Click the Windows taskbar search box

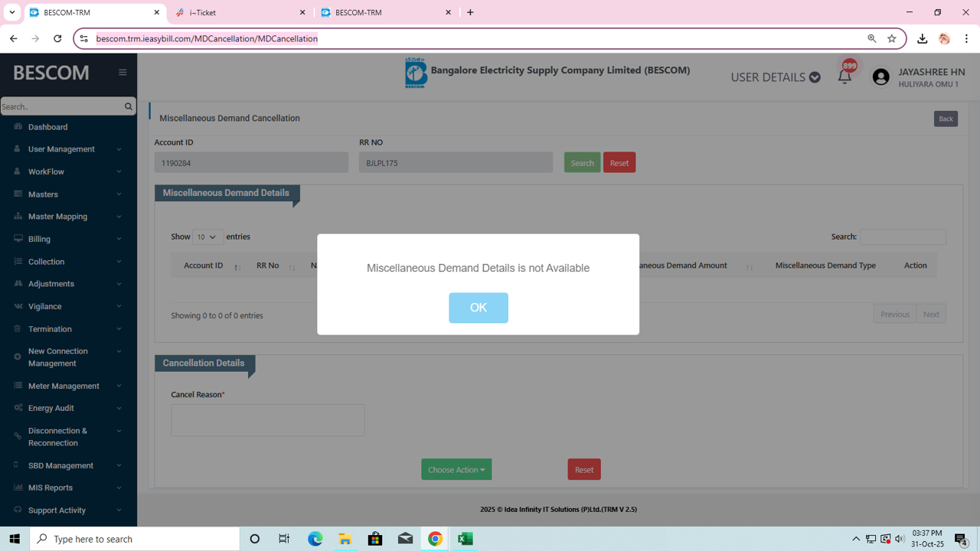click(135, 539)
